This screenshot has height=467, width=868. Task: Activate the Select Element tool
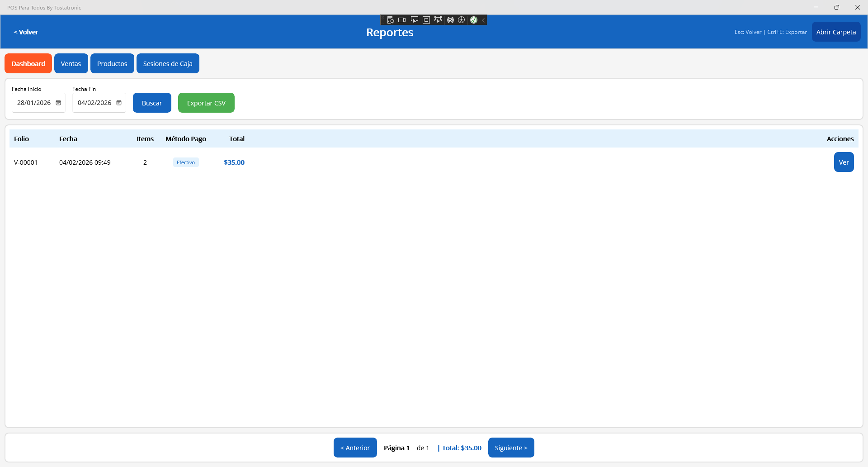coord(414,20)
